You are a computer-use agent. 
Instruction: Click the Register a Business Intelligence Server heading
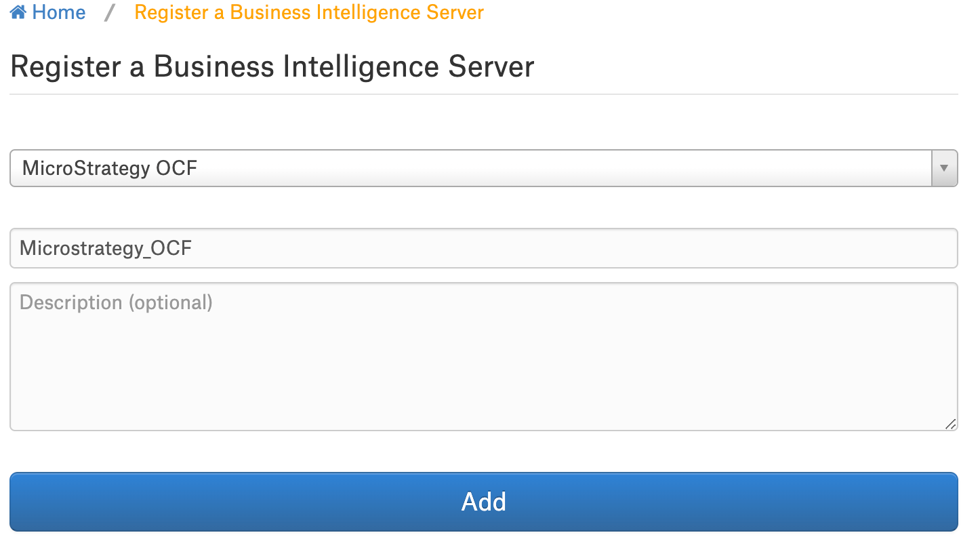tap(272, 66)
